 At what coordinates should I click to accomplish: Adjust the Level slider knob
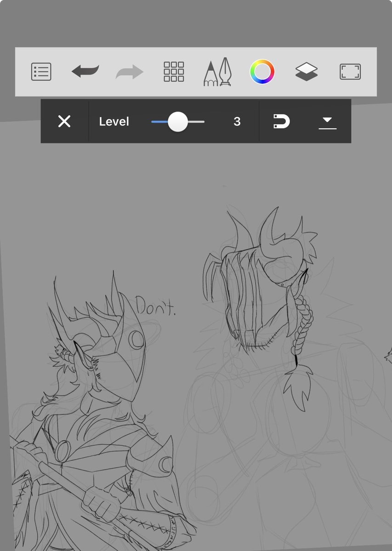coord(178,122)
